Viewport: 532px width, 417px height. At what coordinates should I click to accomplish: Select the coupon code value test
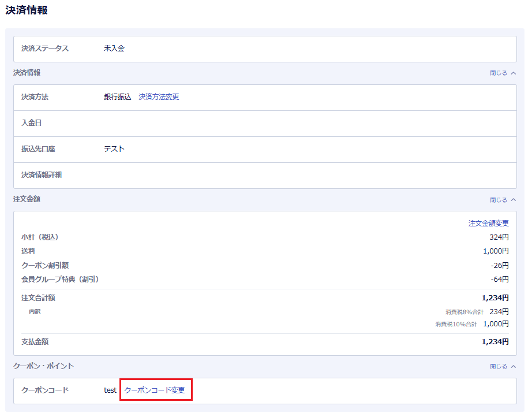tap(110, 390)
